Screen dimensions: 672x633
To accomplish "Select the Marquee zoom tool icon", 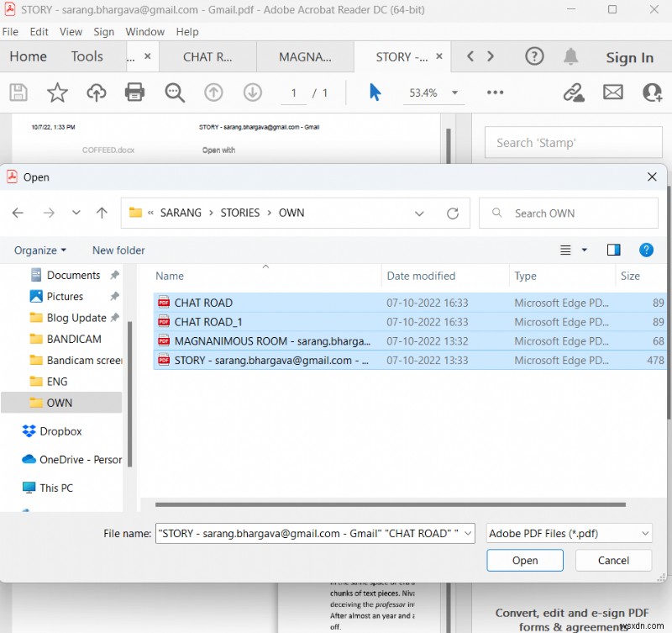I will 175,92.
